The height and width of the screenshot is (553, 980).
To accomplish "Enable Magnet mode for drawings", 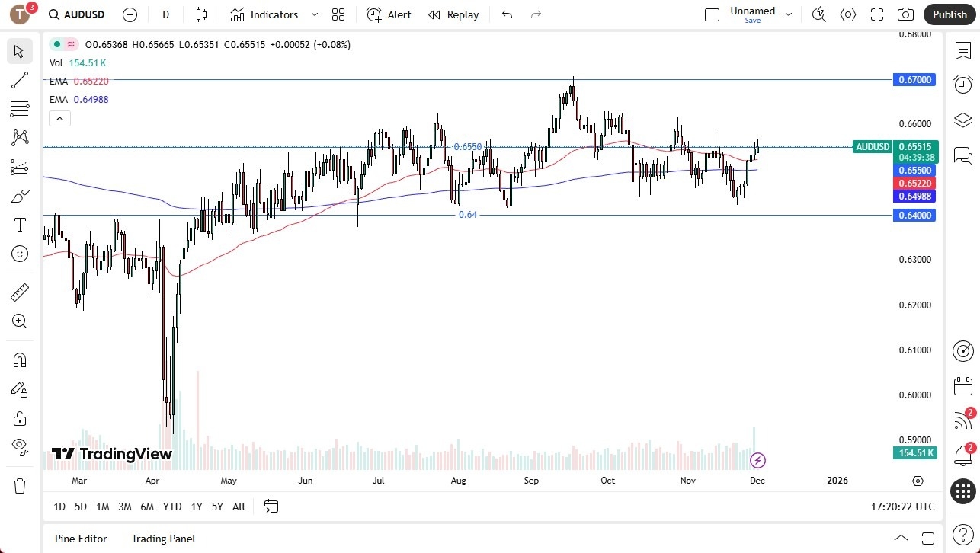I will 19,360.
